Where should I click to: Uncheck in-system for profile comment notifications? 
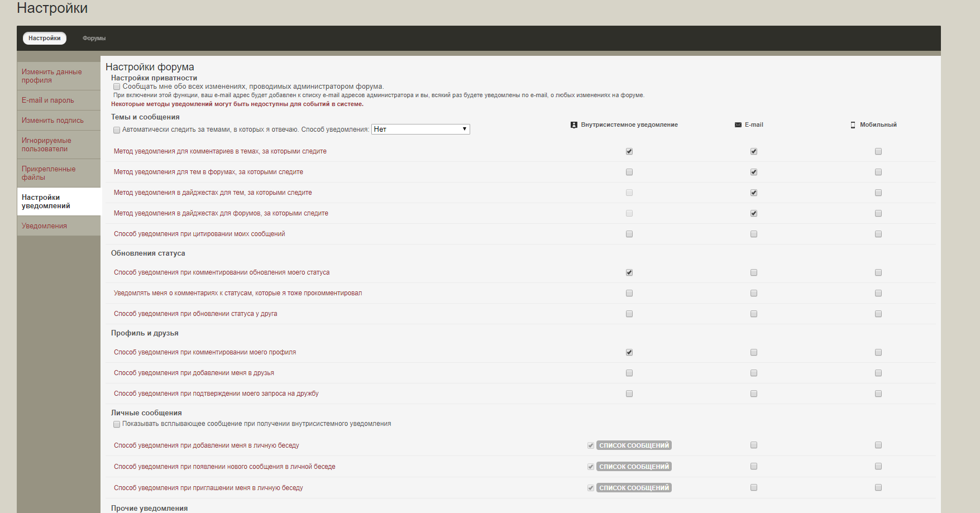pos(629,352)
